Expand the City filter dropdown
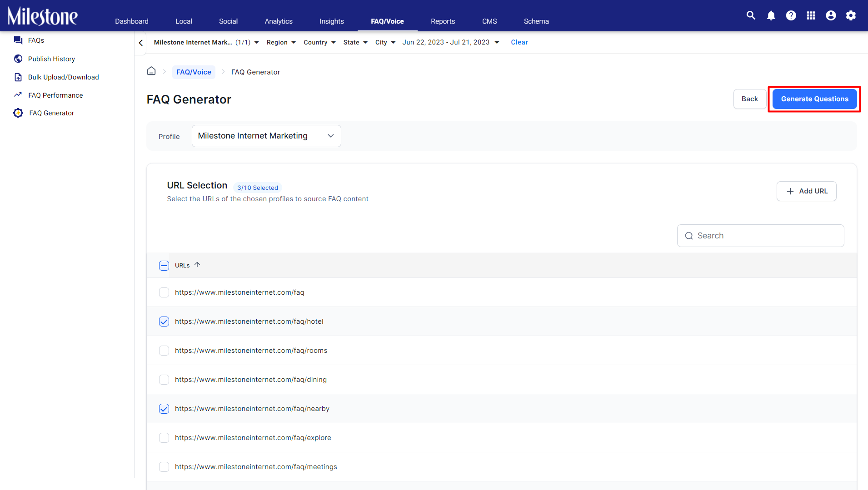The height and width of the screenshot is (490, 868). [385, 42]
